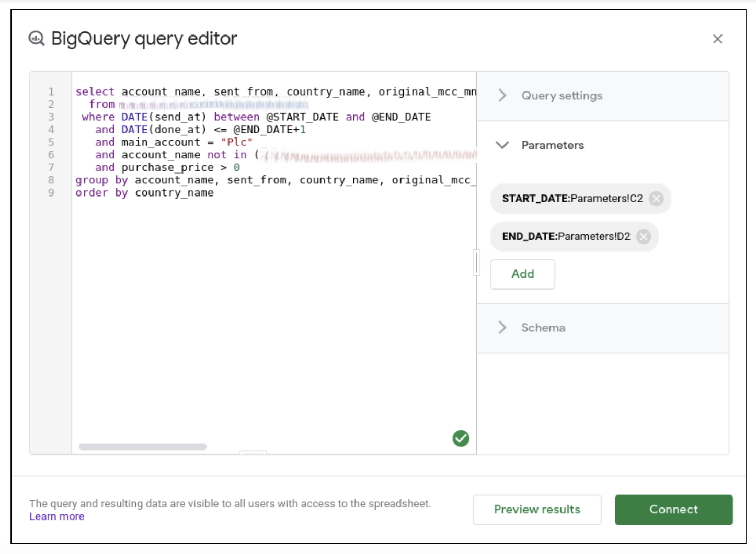Select the START_DATE:Parameters!C2 chip label
This screenshot has width=756, height=554.
coord(572,199)
